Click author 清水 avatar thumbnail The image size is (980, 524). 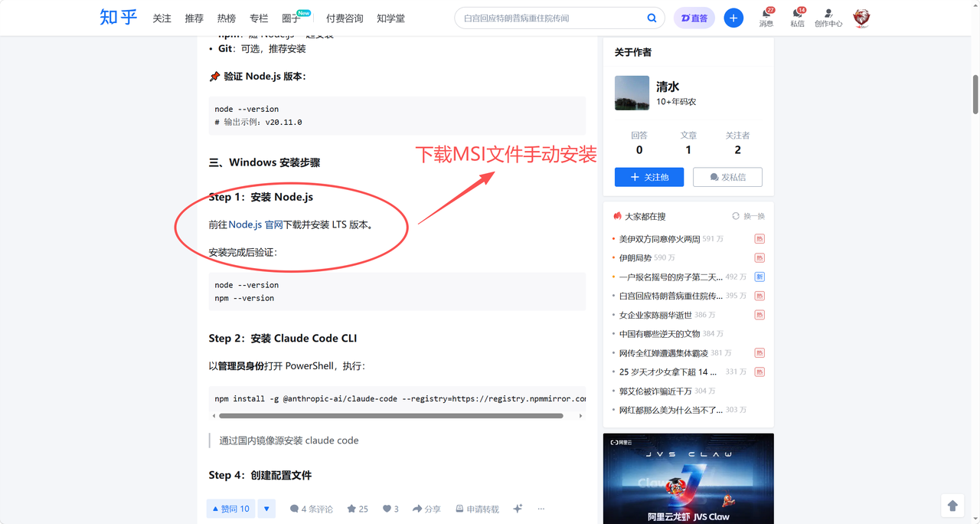(632, 93)
